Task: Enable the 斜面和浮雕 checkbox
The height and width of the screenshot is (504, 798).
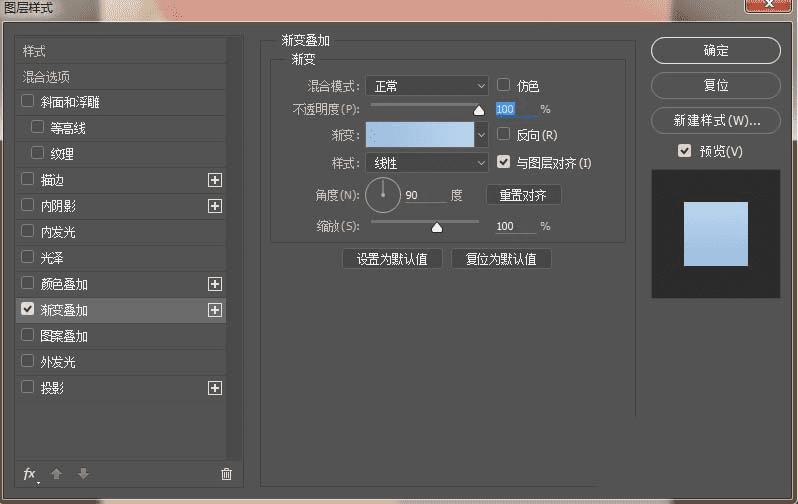Action: click(27, 101)
